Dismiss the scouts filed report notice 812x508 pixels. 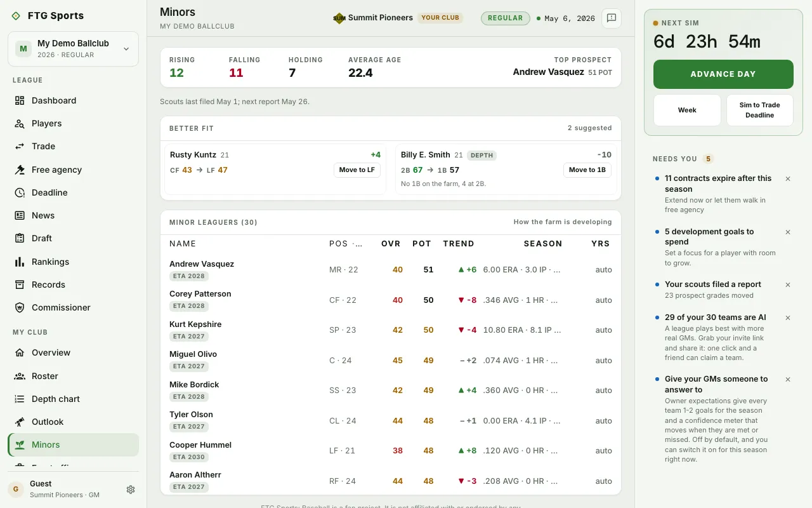click(788, 285)
